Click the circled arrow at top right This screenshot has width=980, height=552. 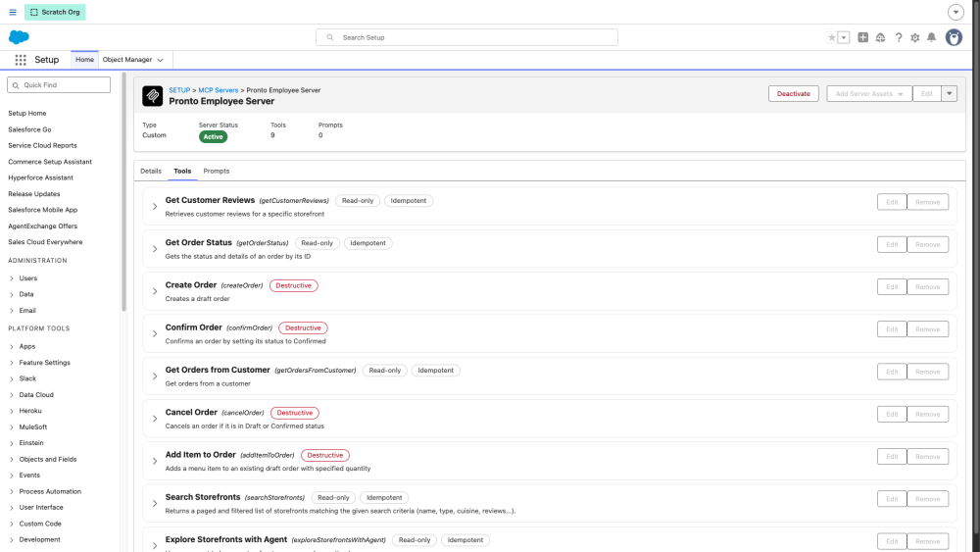(x=955, y=12)
